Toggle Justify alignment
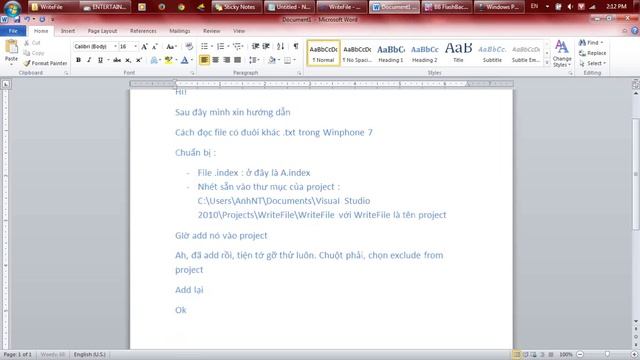This screenshot has height=360, width=640. [x=238, y=60]
